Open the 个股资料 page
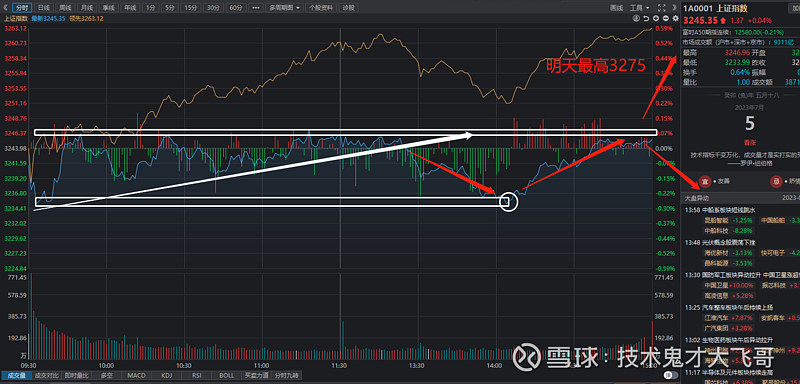 [321, 8]
